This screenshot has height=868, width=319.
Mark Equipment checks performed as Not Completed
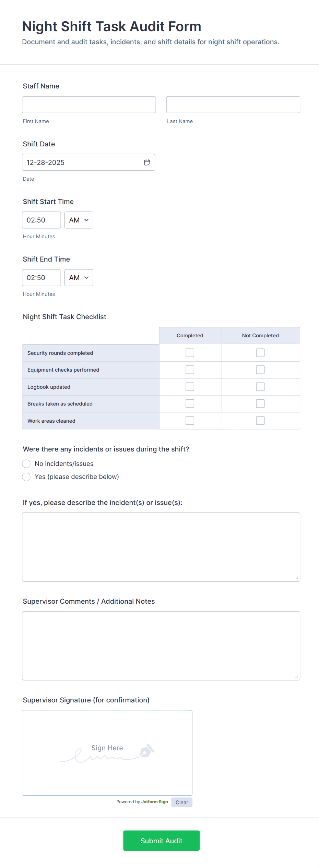[260, 370]
